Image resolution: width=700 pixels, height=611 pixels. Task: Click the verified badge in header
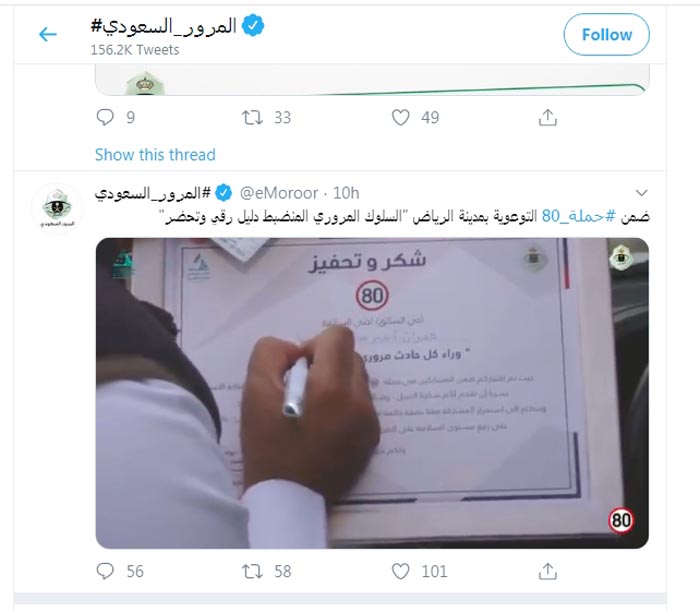point(253,25)
